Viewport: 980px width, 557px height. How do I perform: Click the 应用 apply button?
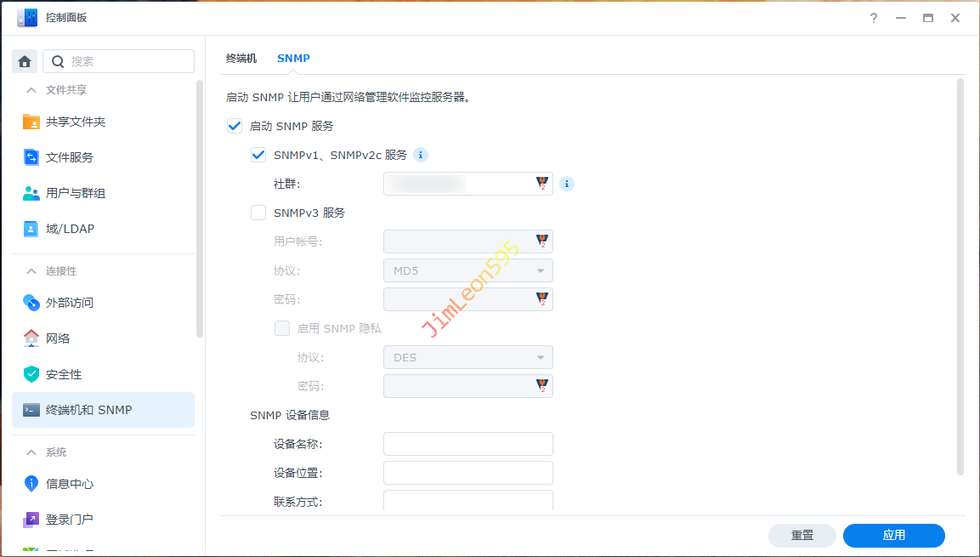click(893, 535)
